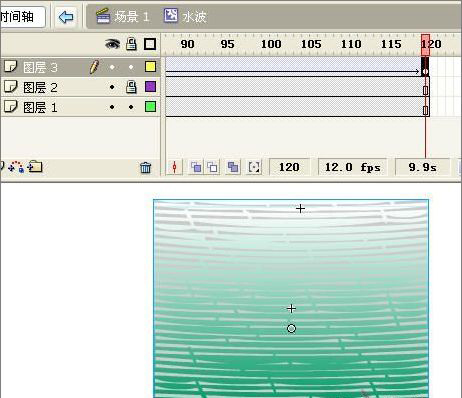Open the modify onion markers menu
Viewport: 462px width, 398px height.
pyautogui.click(x=254, y=167)
